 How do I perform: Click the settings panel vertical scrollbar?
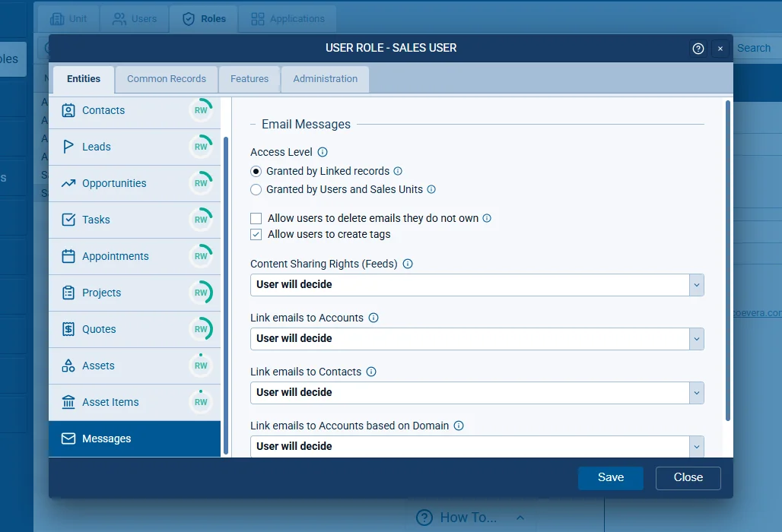coord(728,261)
